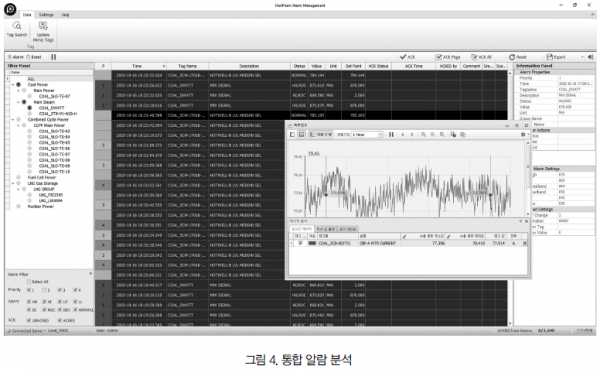Collapse the Combined Cycle Power node
This screenshot has width=600, height=369.
(x=13, y=119)
